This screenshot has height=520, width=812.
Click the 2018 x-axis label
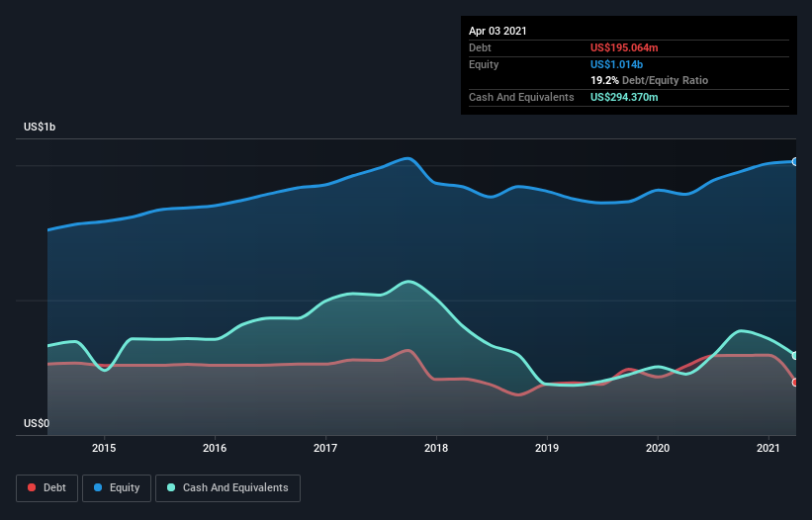click(x=436, y=448)
